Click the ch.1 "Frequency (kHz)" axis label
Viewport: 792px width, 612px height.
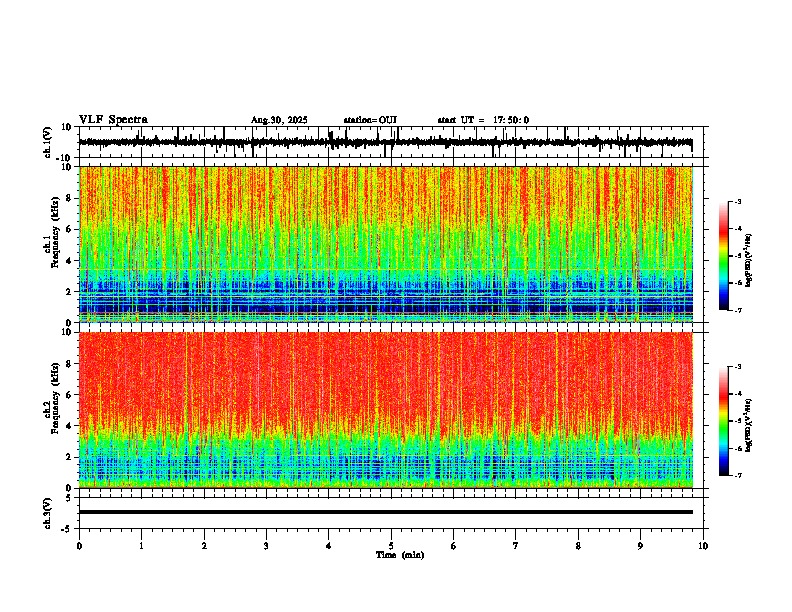click(55, 233)
